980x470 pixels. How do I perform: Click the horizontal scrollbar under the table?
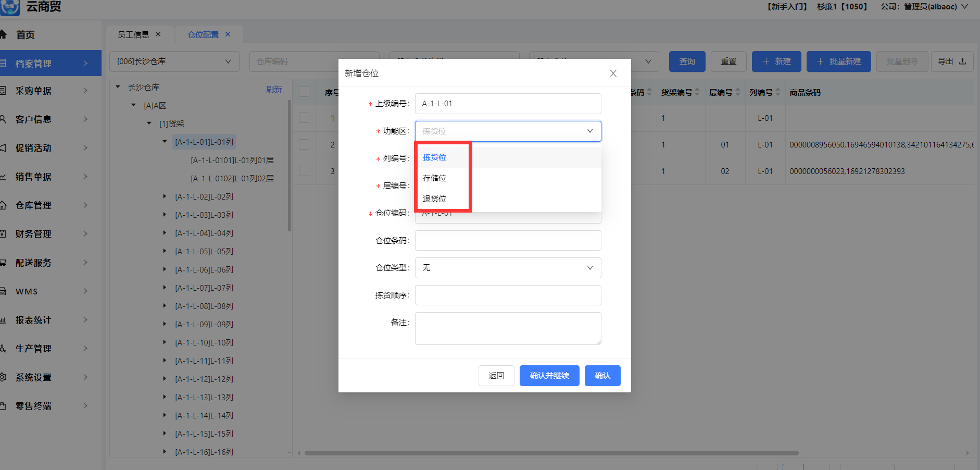pyautogui.click(x=551, y=453)
